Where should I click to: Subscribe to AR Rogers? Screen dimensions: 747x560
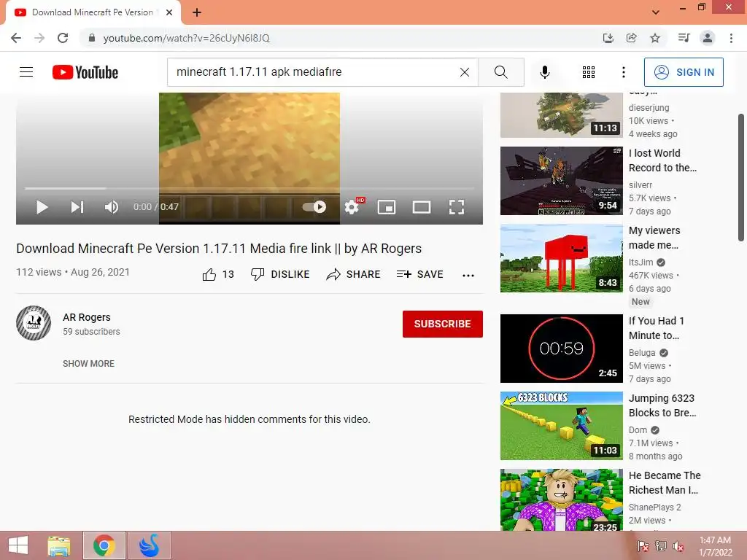click(443, 324)
